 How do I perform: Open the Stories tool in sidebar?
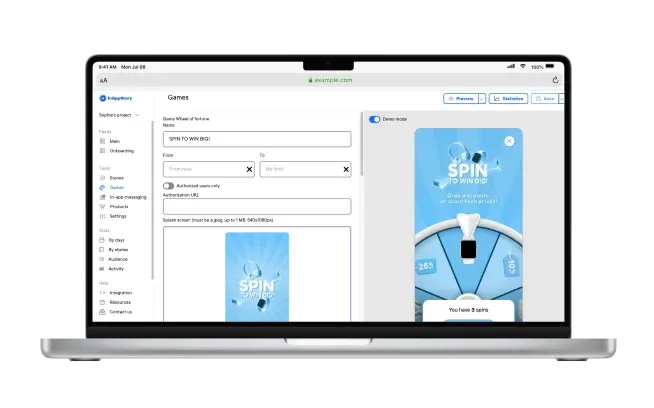tap(116, 178)
